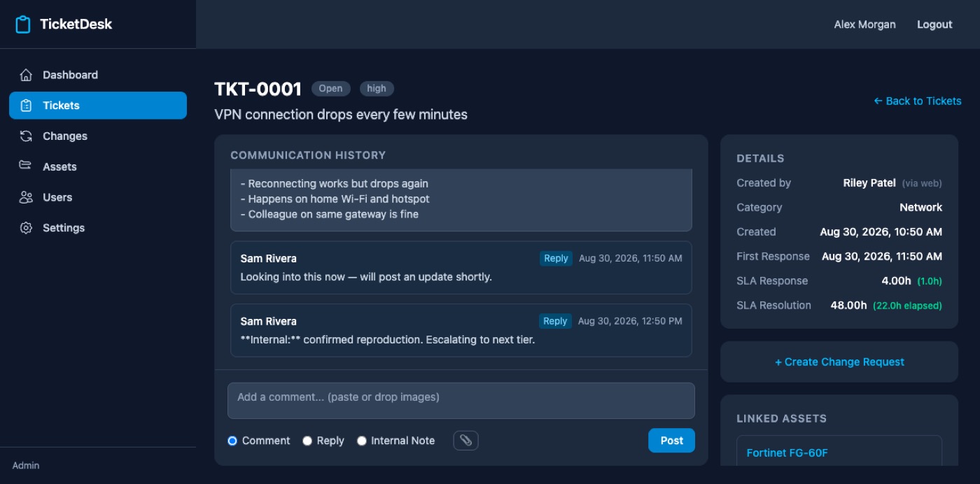Click the Assets folder icon
Screen dimensions: 980x484
[x=26, y=166]
